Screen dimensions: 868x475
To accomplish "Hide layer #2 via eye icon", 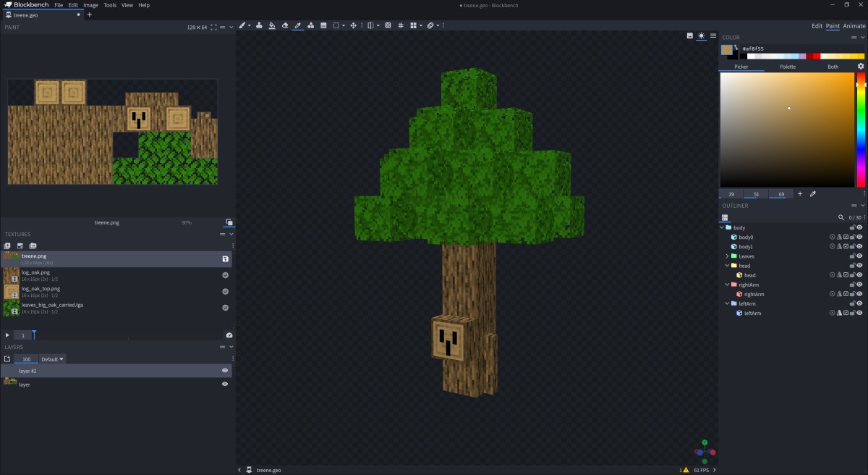I will pos(225,371).
